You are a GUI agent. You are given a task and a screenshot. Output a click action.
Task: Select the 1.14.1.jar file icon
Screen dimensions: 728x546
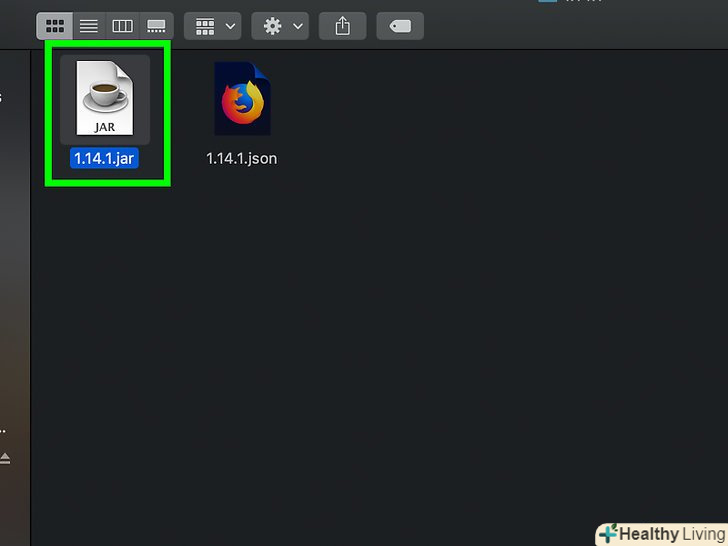105,98
